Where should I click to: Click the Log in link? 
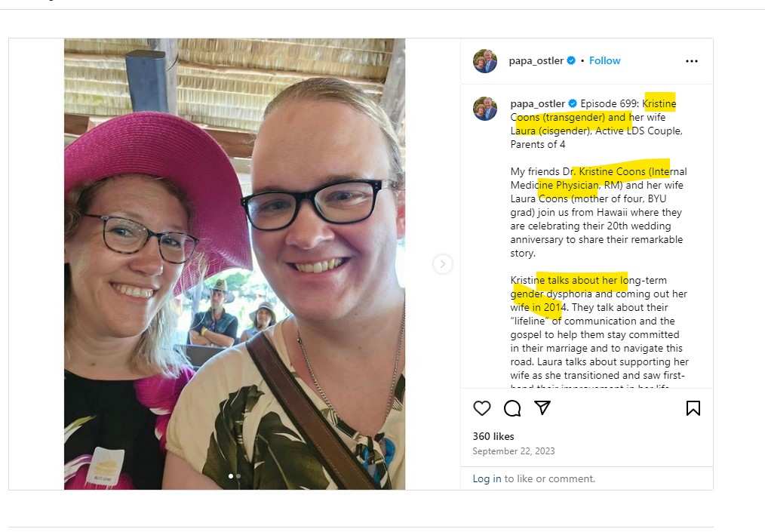pos(487,478)
